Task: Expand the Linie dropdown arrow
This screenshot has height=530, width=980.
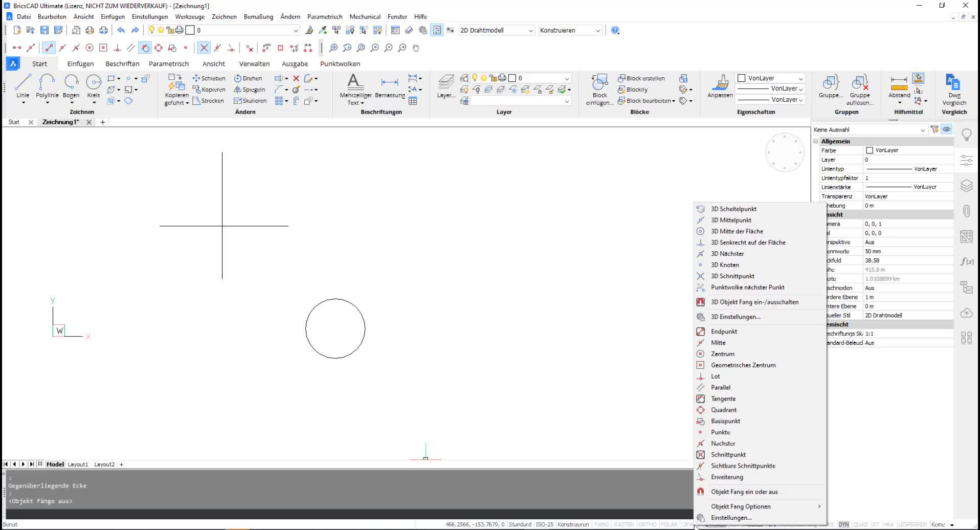Action: pos(23,103)
